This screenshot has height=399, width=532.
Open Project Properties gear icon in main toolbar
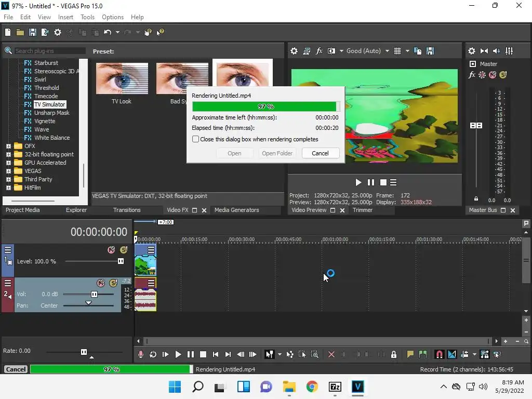58,32
